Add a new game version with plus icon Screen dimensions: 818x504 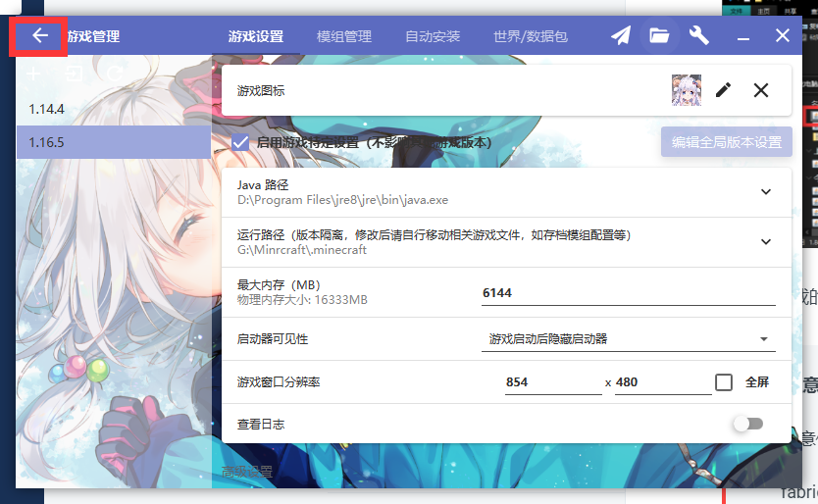33,74
